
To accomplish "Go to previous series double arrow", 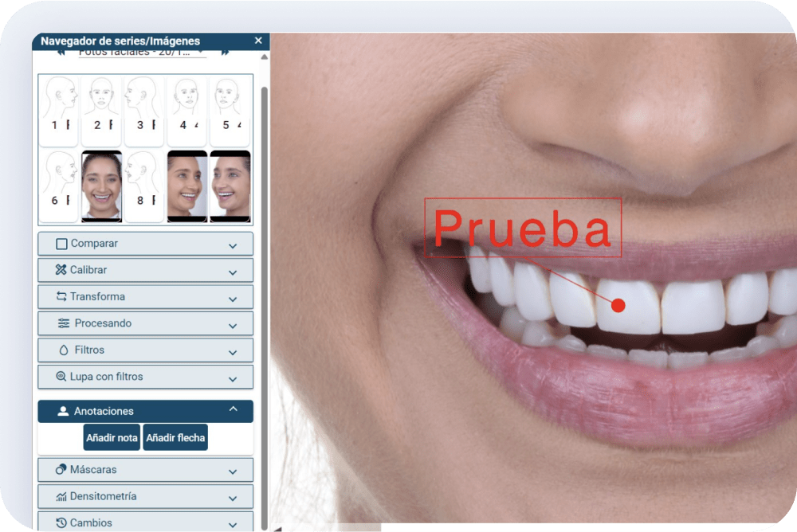I will 61,53.
